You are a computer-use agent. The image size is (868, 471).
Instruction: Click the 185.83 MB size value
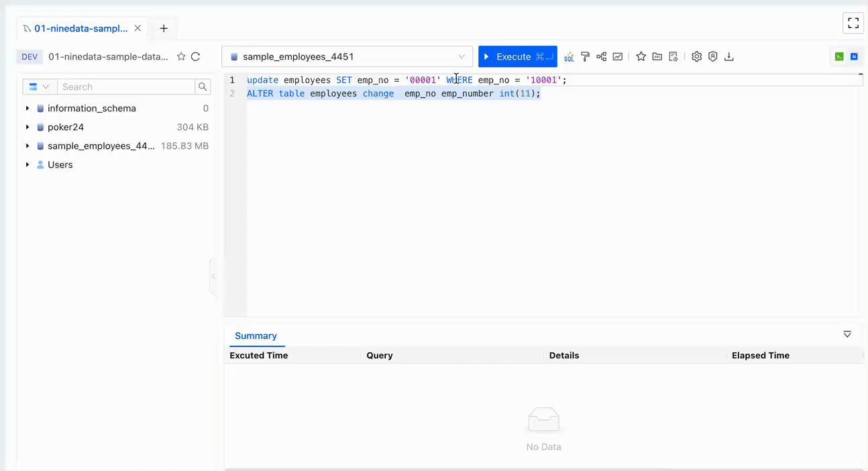pyautogui.click(x=184, y=146)
